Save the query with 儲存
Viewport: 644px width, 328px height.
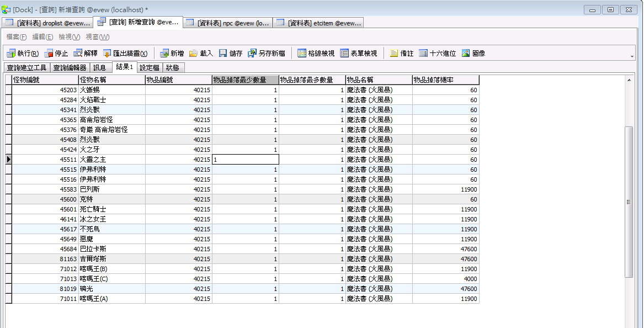pos(231,54)
